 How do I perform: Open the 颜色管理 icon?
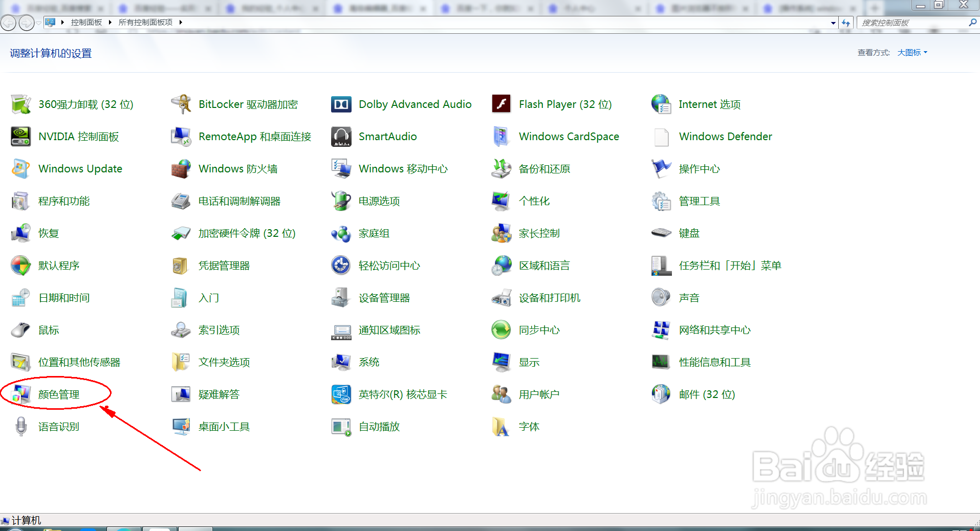(21, 394)
